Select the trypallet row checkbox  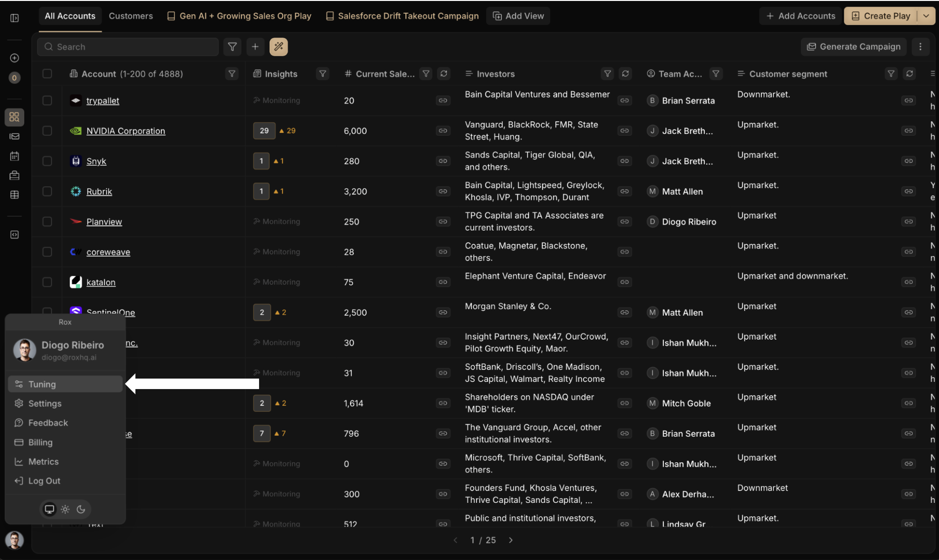point(47,100)
